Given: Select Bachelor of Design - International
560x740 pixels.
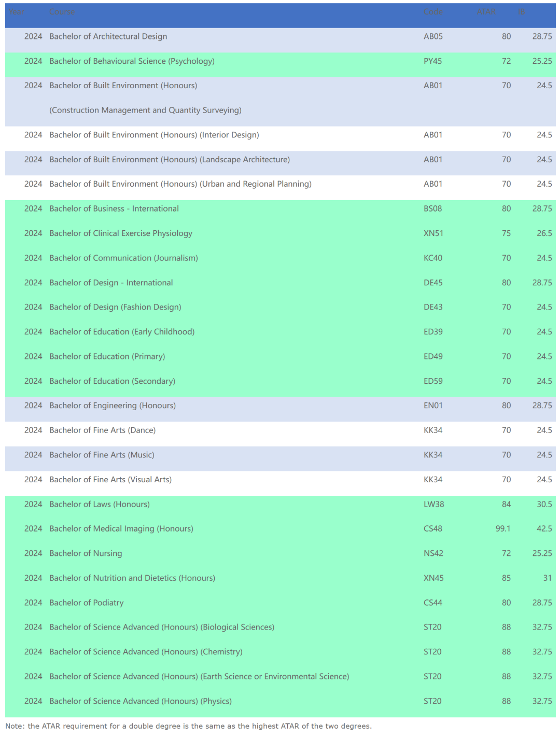Looking at the screenshot, I should tap(111, 283).
